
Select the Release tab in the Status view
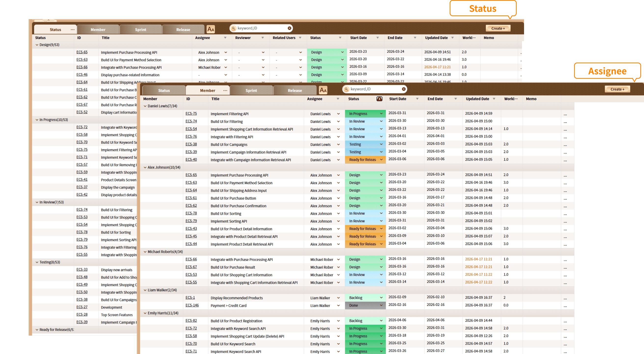183,29
